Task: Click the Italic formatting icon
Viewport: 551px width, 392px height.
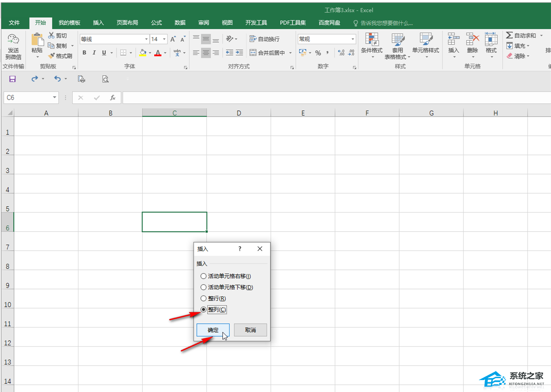Action: pyautogui.click(x=94, y=53)
